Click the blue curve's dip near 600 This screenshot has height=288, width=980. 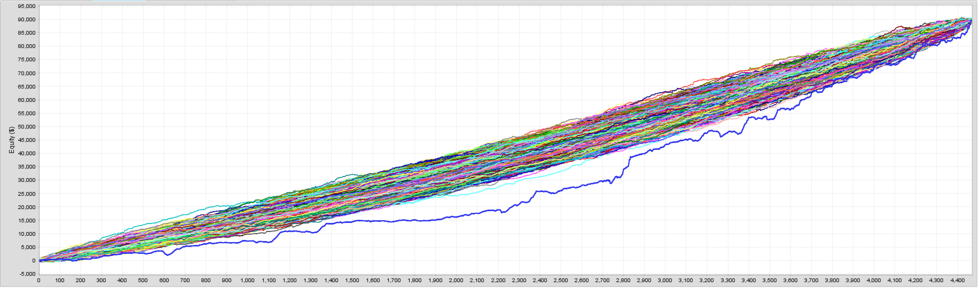point(168,255)
